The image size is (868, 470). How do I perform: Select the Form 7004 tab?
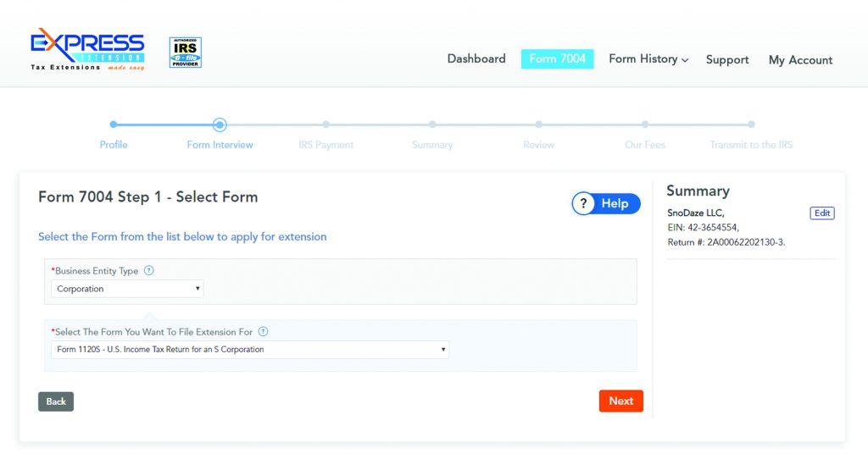click(557, 58)
